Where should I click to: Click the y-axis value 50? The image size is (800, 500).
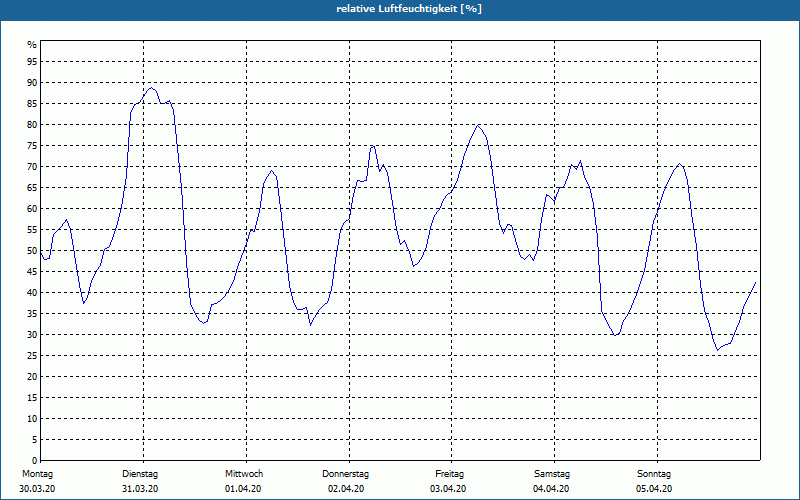(x=32, y=251)
